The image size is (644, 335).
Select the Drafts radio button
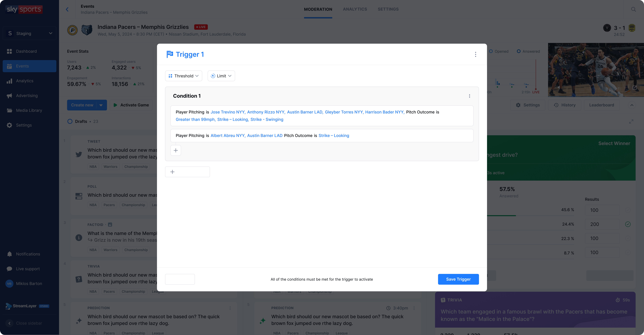pyautogui.click(x=70, y=121)
